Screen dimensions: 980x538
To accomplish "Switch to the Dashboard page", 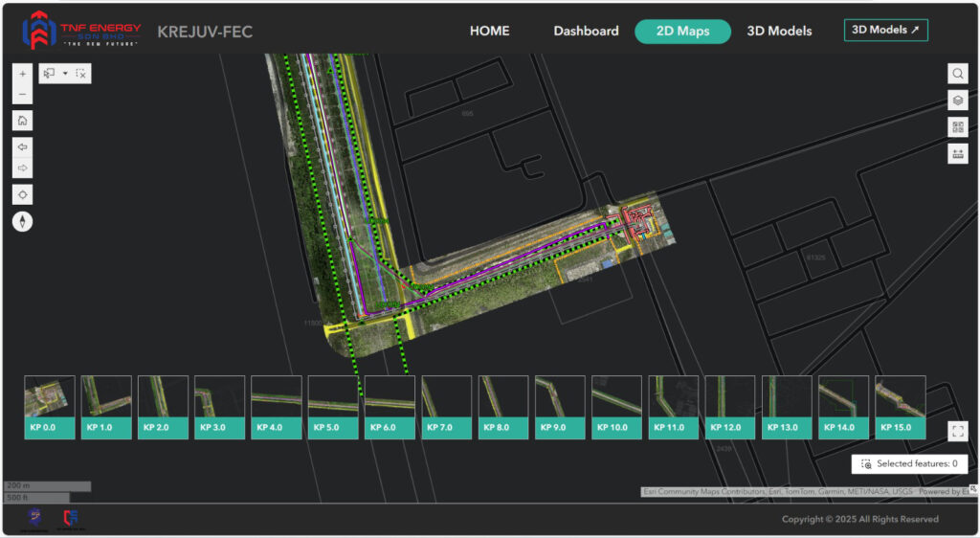I will tap(586, 32).
